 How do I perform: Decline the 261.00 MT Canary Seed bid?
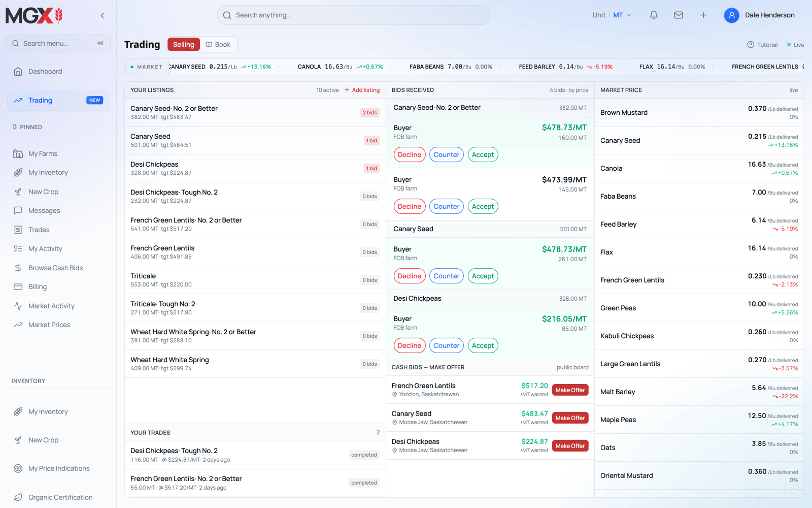point(410,276)
